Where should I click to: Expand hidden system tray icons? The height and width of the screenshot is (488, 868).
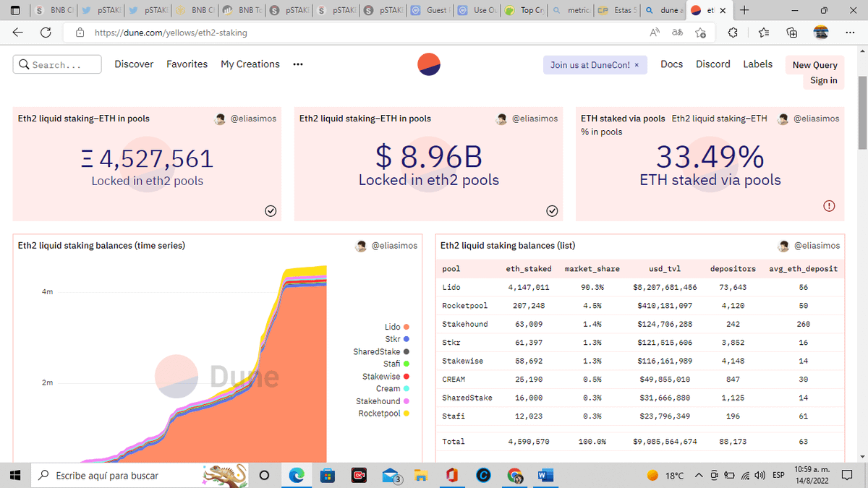pos(698,475)
